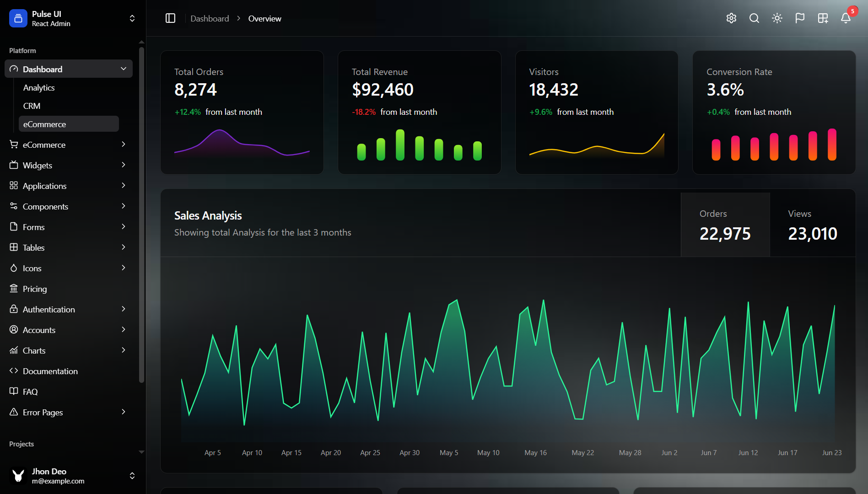The width and height of the screenshot is (868, 494).
Task: Expand the Authentication section chevron
Action: [124, 309]
